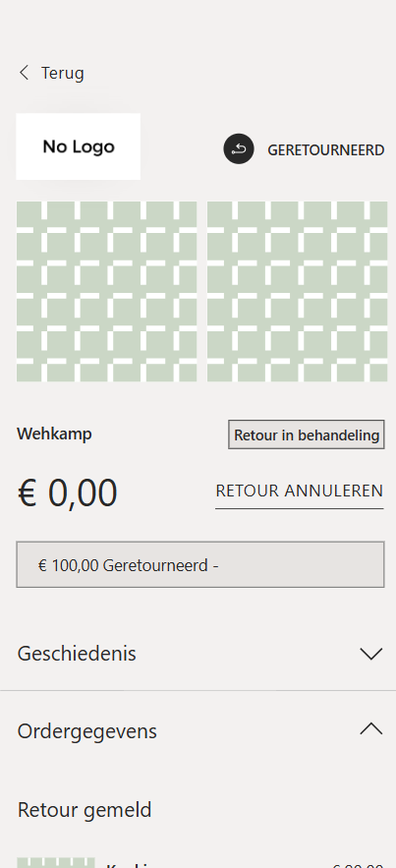Open the left green product image
Image resolution: width=396 pixels, height=868 pixels.
(107, 292)
